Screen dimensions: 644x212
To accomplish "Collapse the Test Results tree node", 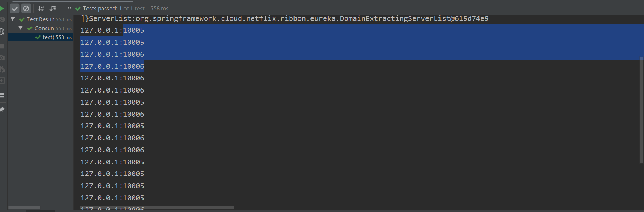I will point(13,19).
